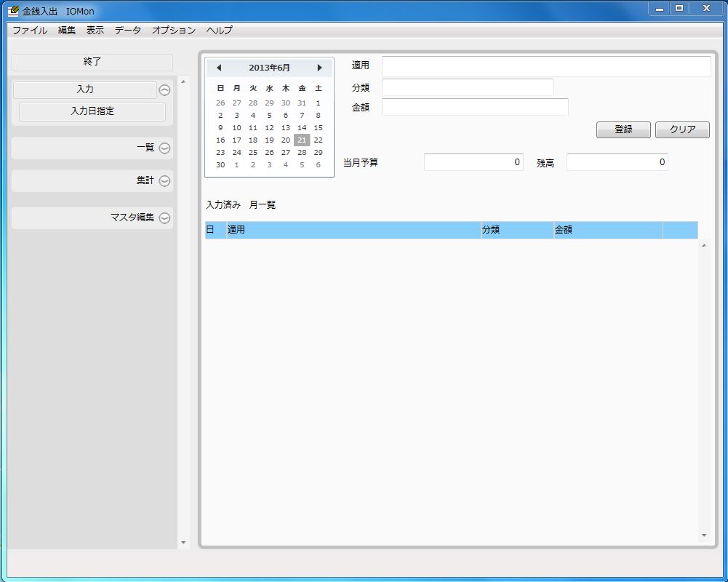Focus the 分類 input field
Image resolution: width=728 pixels, height=582 pixels.
coord(468,87)
